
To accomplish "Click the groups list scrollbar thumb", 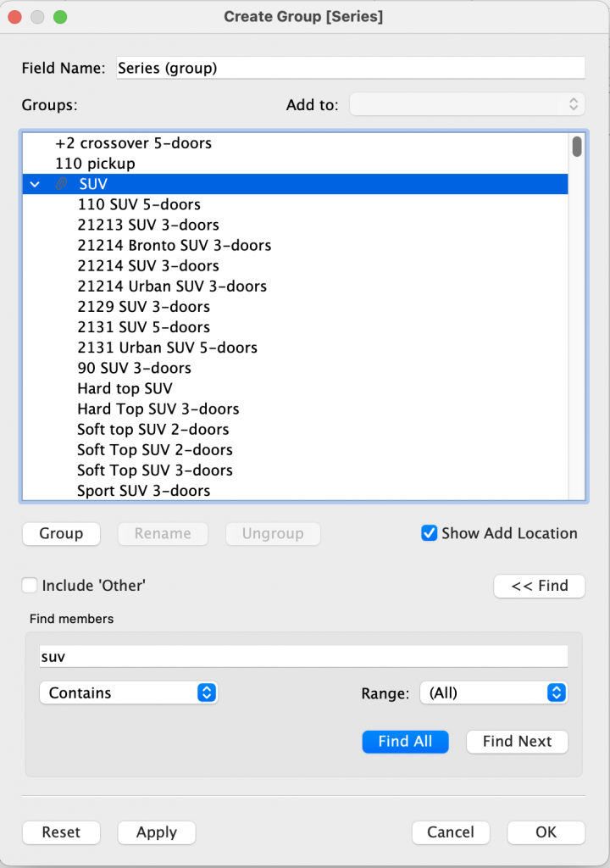I will 577,147.
